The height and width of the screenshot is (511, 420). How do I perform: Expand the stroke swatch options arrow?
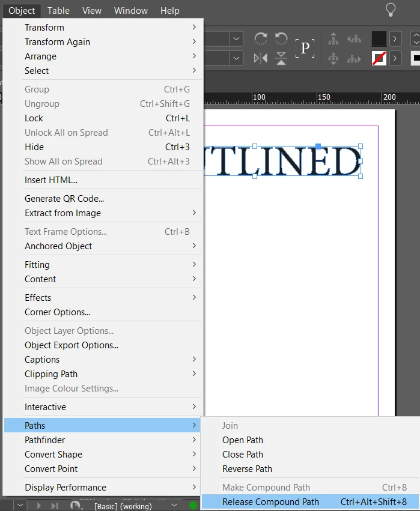(395, 59)
